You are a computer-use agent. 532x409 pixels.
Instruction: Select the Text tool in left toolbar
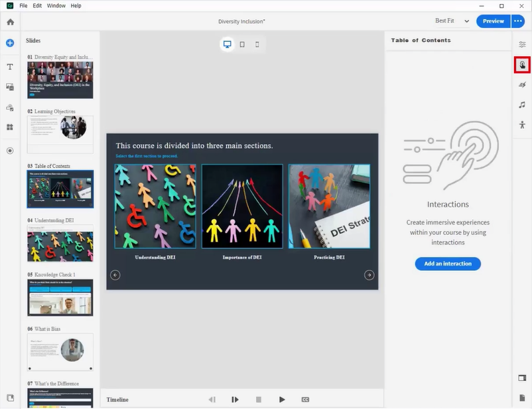click(x=10, y=67)
